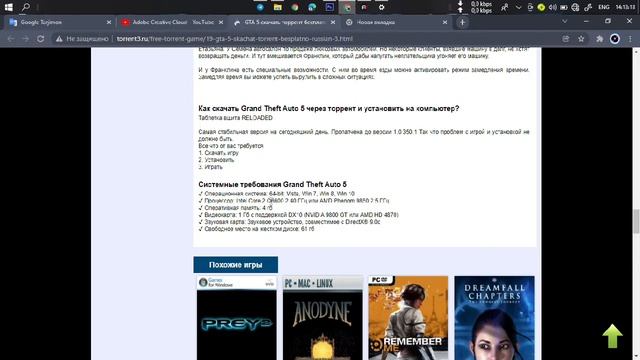The height and width of the screenshot is (360, 640).
Task: Click the Свободное место на жестком диске line
Action: [256, 229]
